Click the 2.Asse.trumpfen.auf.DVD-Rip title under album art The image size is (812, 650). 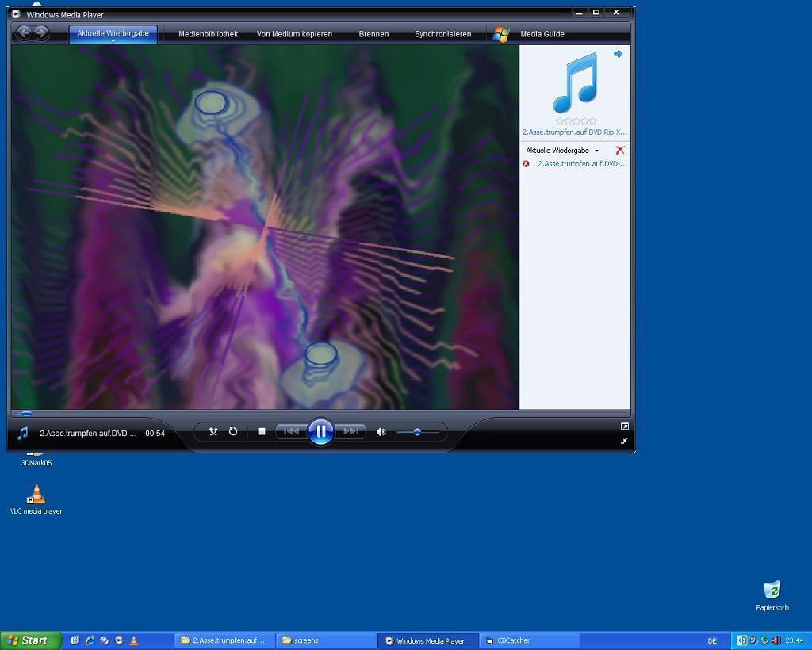(575, 132)
